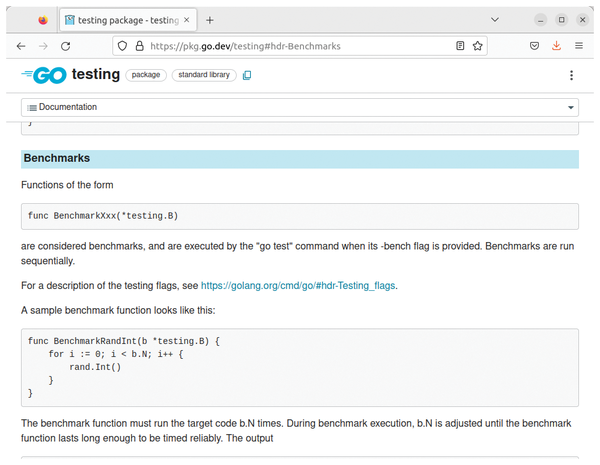View site info via the padlock icon
Viewport: 600px width, 465px height.
[139, 46]
